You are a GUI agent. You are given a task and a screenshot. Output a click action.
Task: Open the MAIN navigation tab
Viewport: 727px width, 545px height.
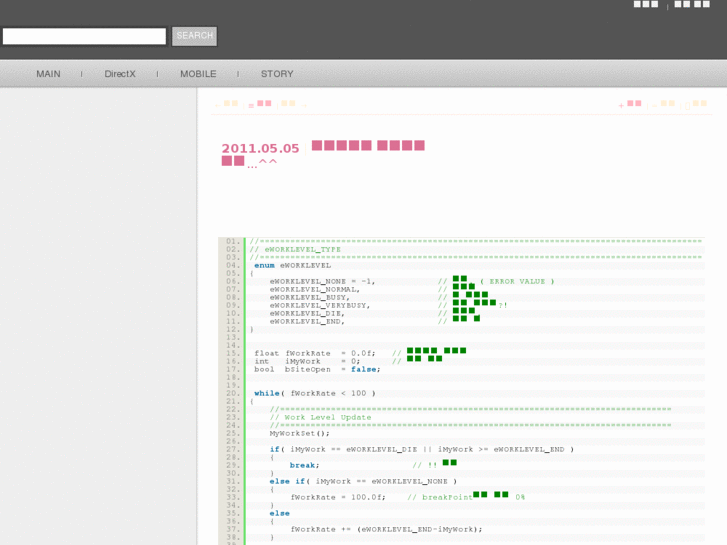(x=48, y=74)
